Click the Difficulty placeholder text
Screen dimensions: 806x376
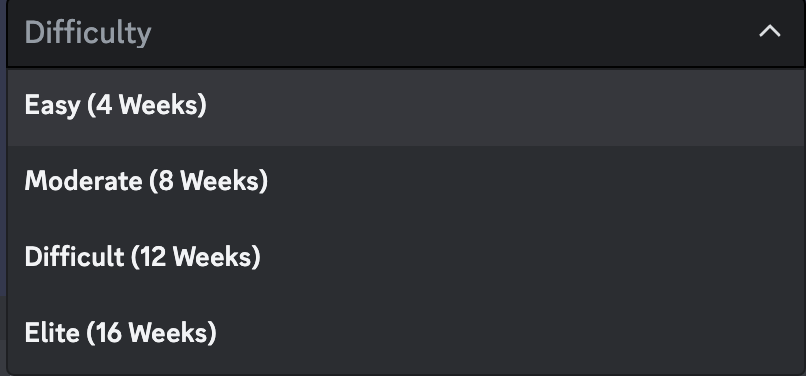pos(88,33)
